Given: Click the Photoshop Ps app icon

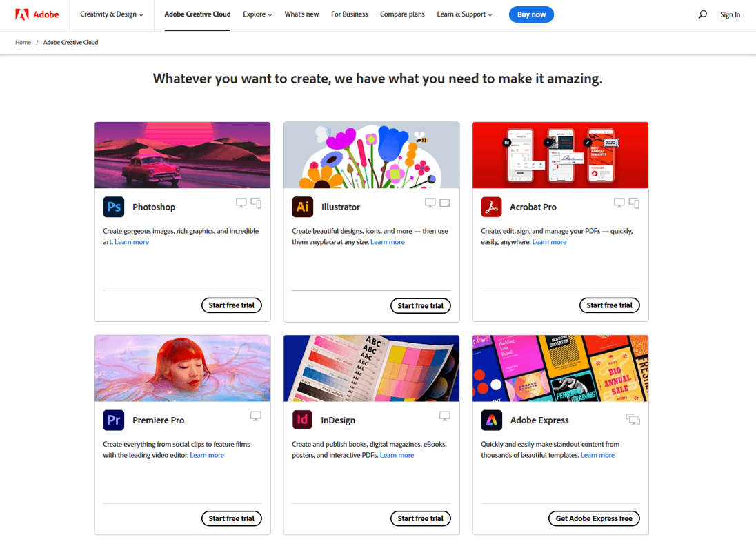Looking at the screenshot, I should click(114, 207).
